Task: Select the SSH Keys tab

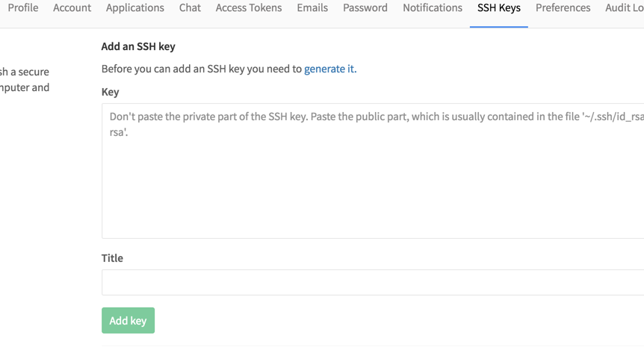Action: pos(498,7)
